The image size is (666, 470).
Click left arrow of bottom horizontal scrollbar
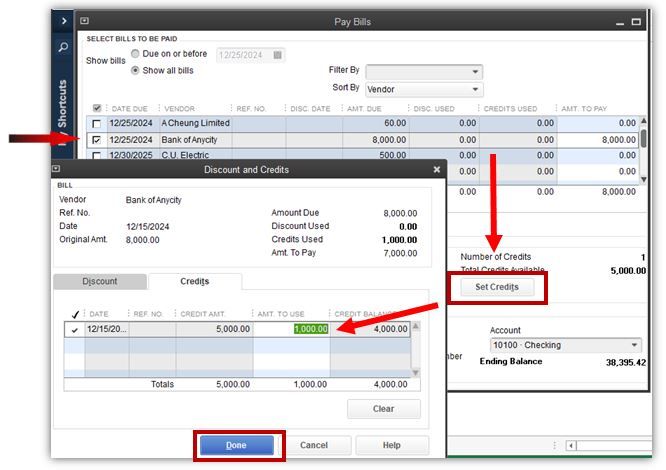[x=571, y=445]
